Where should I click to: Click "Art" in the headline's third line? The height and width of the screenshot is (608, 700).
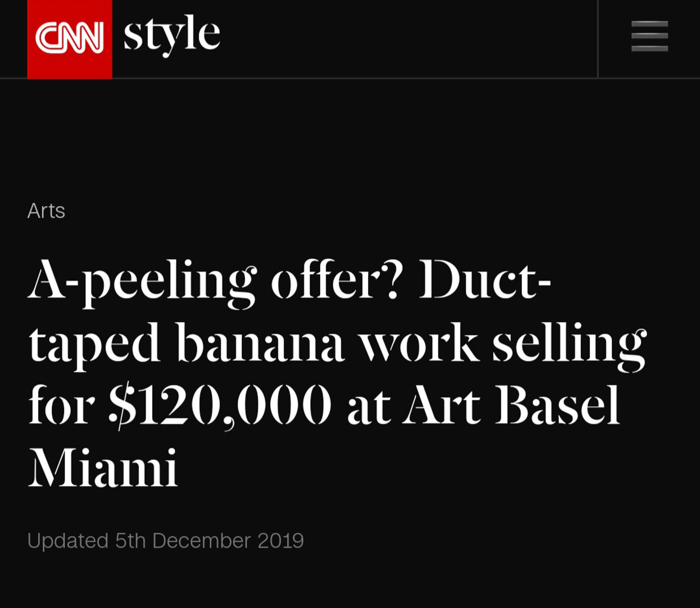tap(441, 406)
